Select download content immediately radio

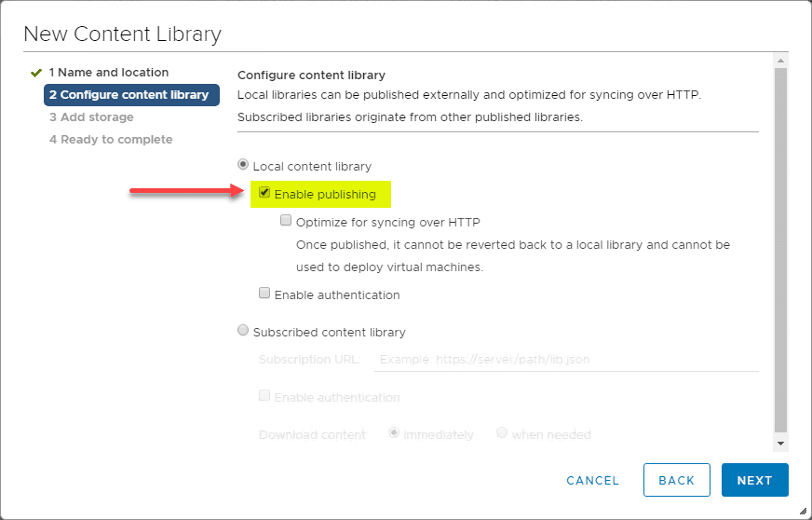tap(394, 433)
